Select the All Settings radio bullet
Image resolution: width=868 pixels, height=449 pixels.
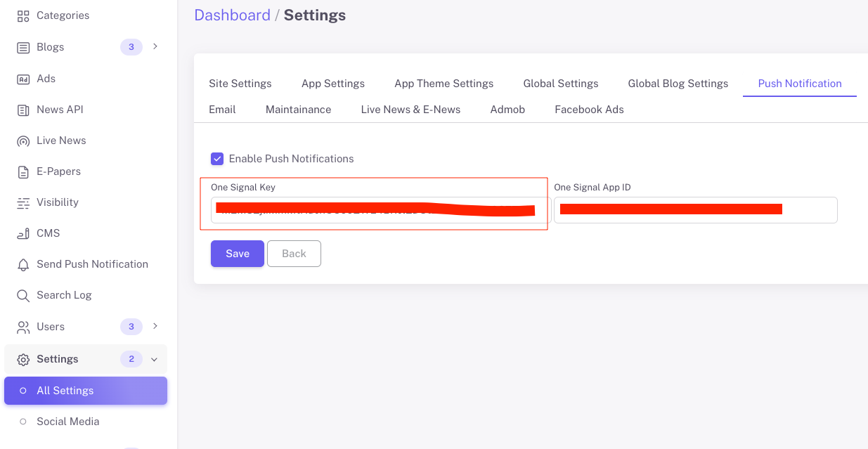coord(23,391)
